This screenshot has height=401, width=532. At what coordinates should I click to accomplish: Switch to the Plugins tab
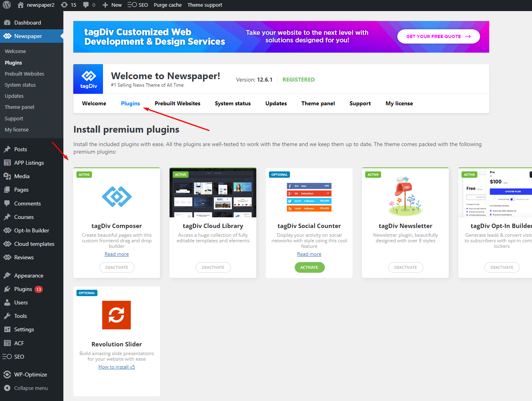tap(130, 103)
